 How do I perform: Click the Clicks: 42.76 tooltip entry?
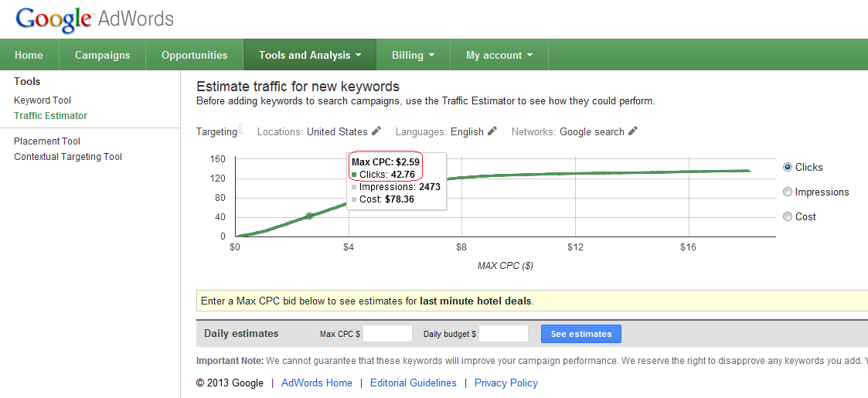point(383,175)
